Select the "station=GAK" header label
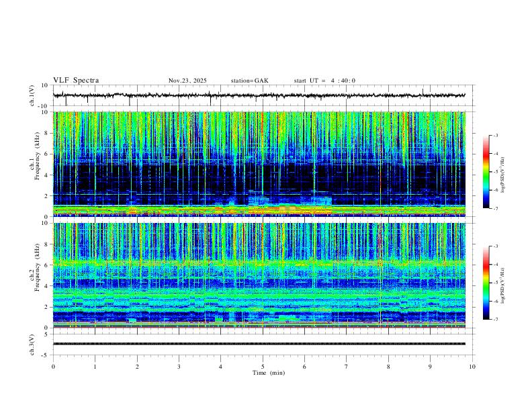 click(x=249, y=81)
